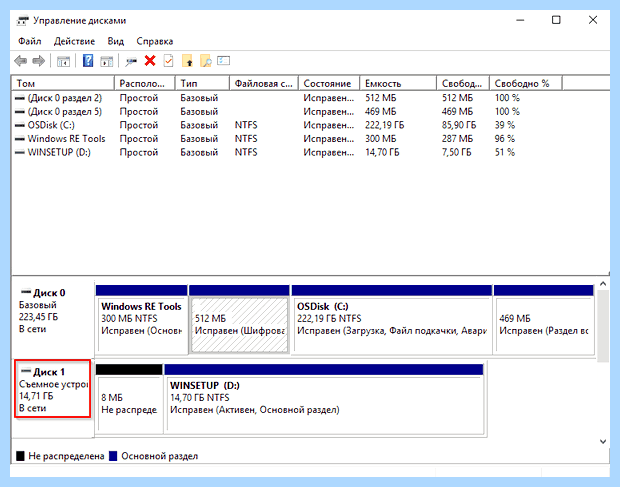Select the 469 МБ recovery partition block

click(544, 319)
